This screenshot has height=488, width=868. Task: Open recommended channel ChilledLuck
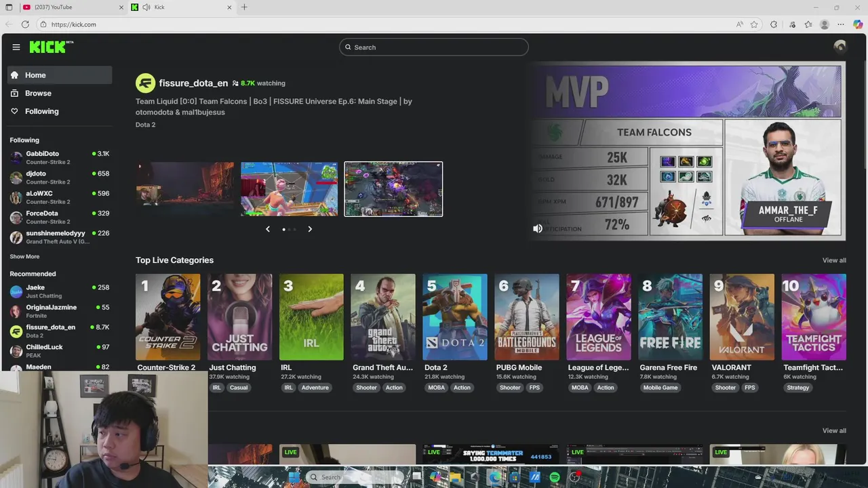pyautogui.click(x=60, y=350)
